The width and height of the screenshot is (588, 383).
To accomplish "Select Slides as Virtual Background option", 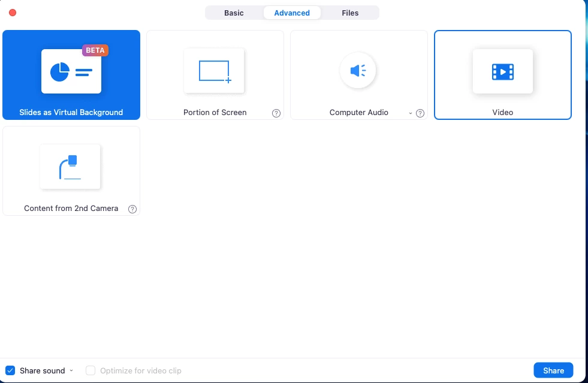I will coord(71,75).
